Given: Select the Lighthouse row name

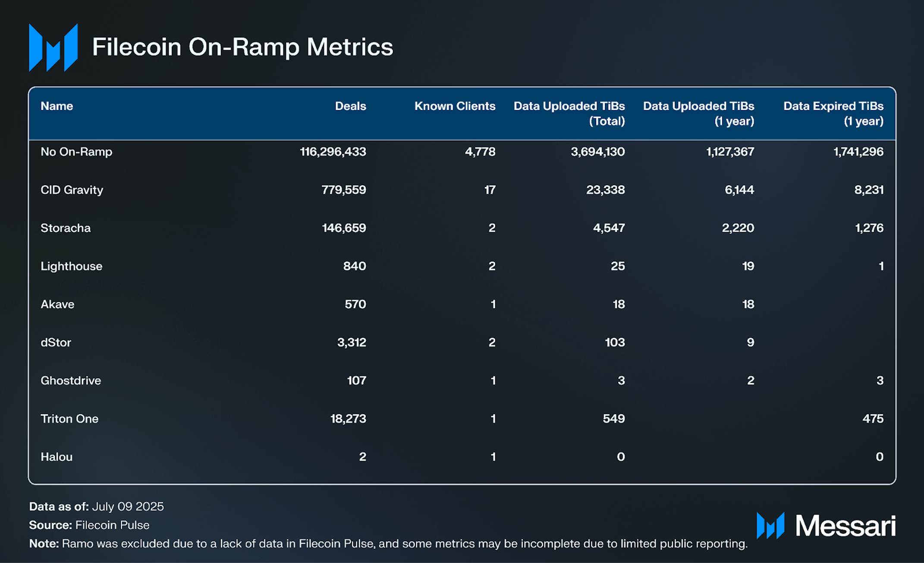Looking at the screenshot, I should [71, 266].
